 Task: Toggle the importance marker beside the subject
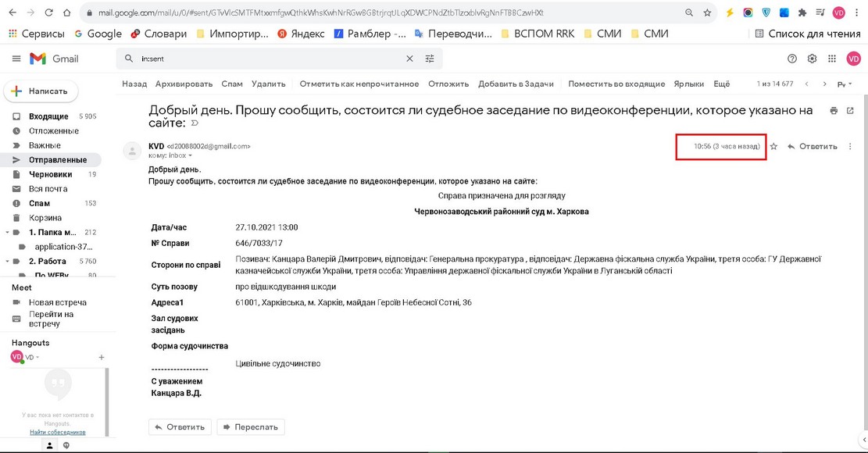(x=195, y=123)
